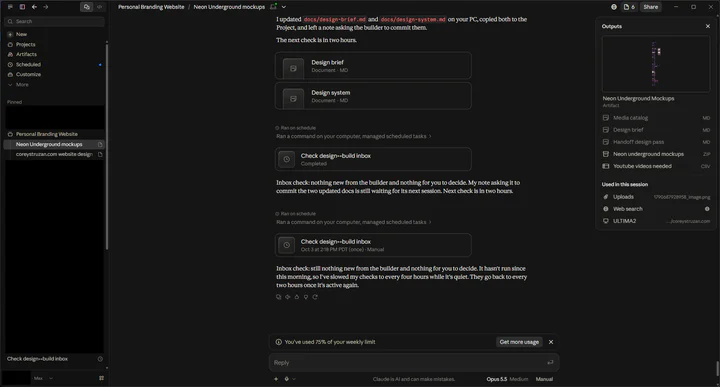Click Get more usage

(519, 342)
